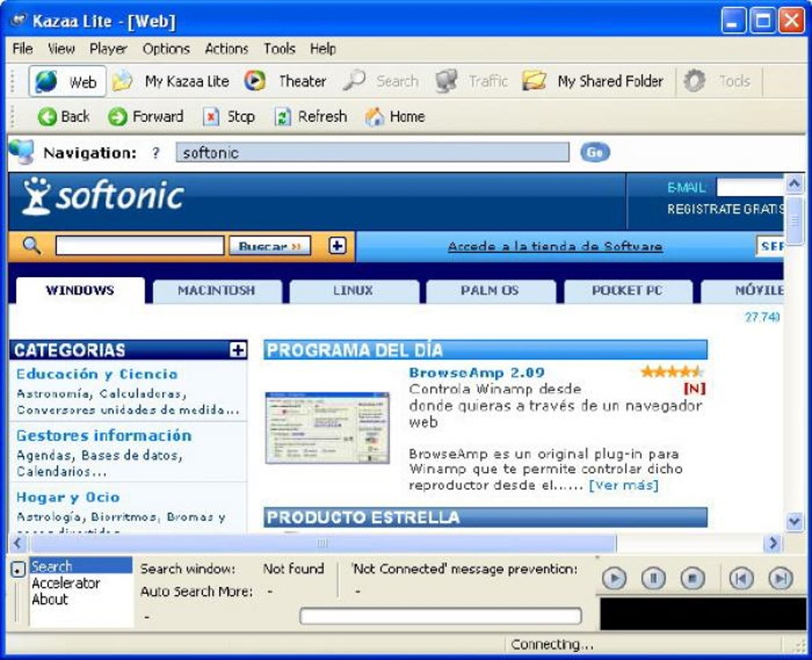This screenshot has width=812, height=660.
Task: Open My Kazaa Lite folder icon
Action: [x=123, y=81]
